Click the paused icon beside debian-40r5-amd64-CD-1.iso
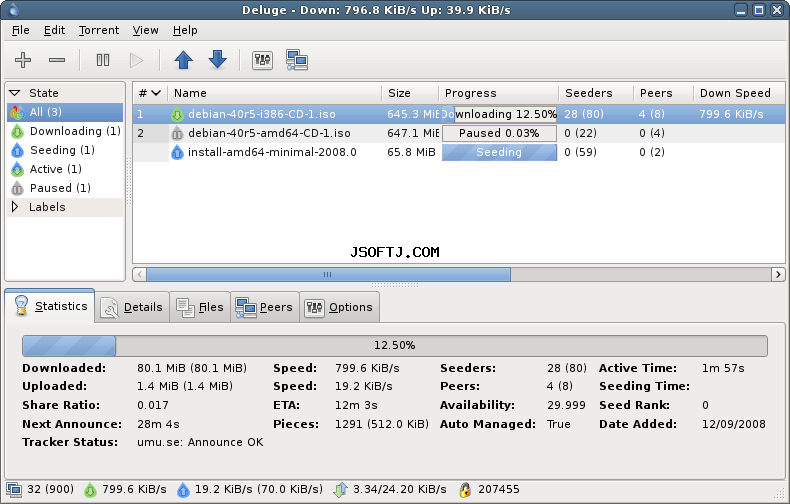The width and height of the screenshot is (790, 504). point(177,134)
